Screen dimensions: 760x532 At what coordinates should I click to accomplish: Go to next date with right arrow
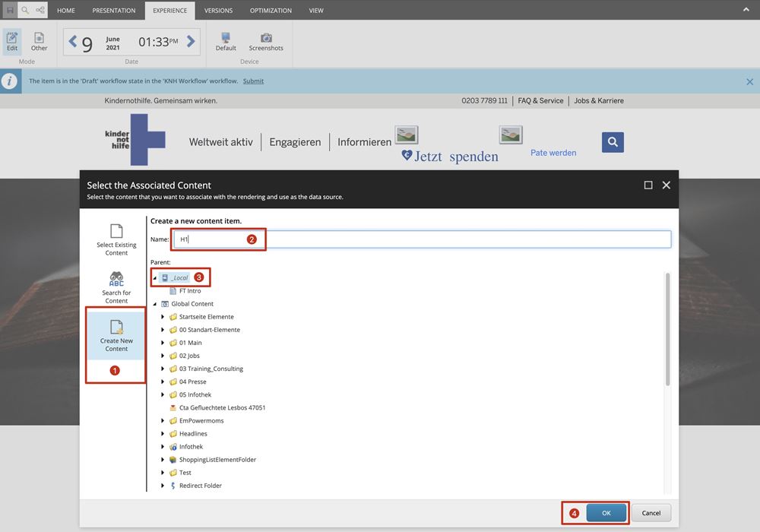191,42
